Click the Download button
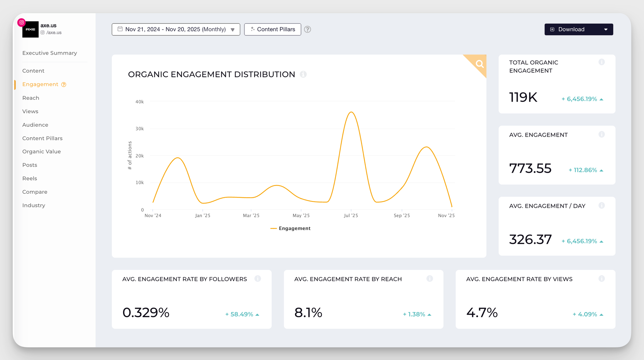The height and width of the screenshot is (360, 644). pos(572,29)
